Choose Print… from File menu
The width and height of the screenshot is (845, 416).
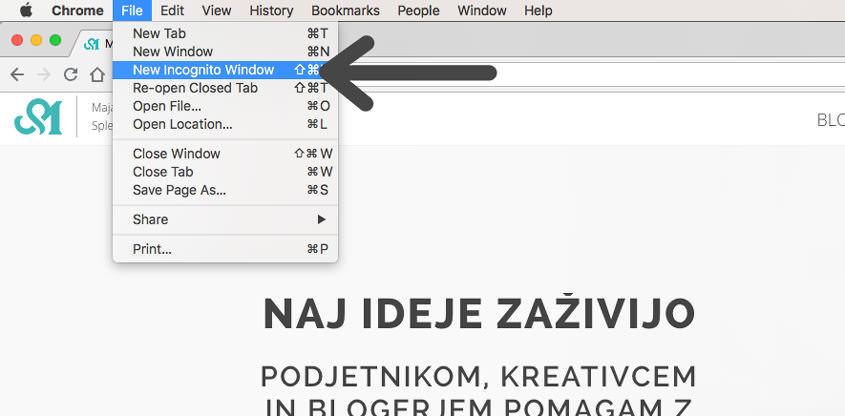(x=225, y=249)
